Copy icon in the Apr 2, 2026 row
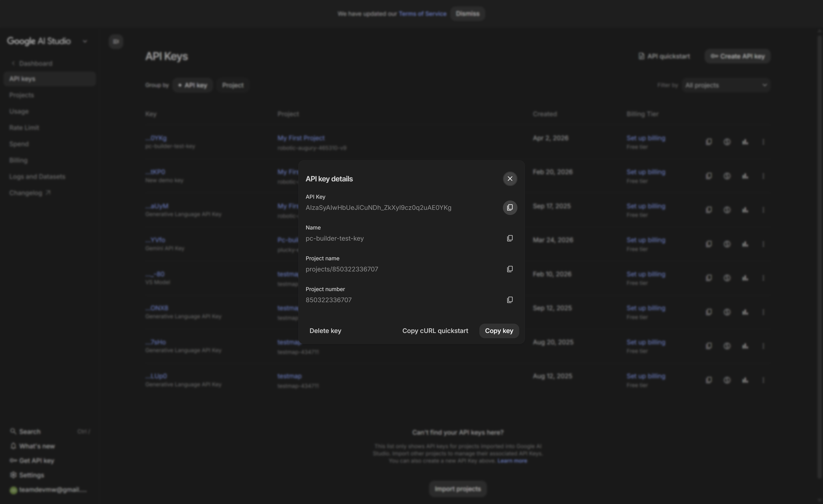Screen dimensions: 823x504 [709, 142]
